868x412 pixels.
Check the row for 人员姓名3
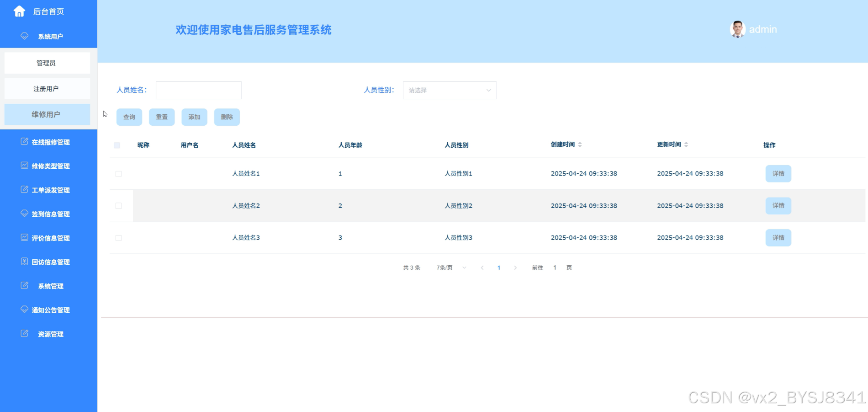[x=119, y=238]
